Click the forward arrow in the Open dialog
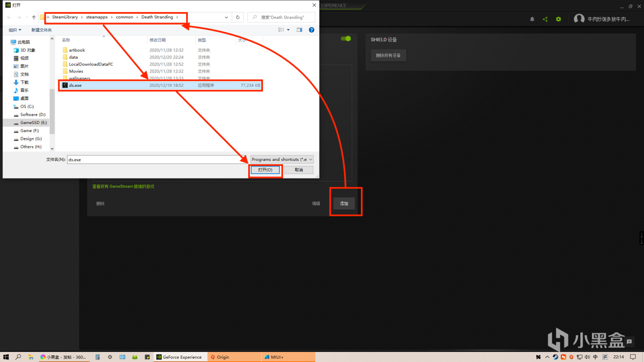Screen dimensions: 644x362 coord(19,17)
